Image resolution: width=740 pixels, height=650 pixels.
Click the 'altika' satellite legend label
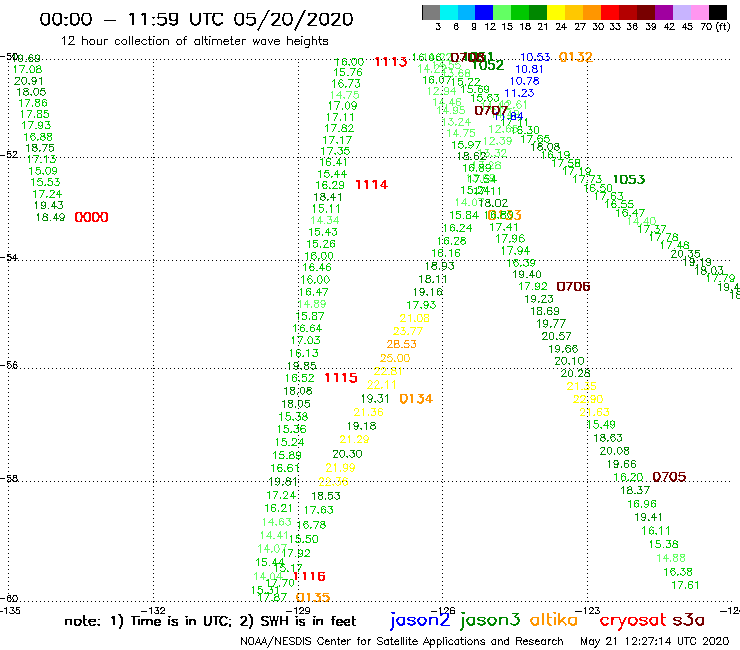(x=554, y=619)
